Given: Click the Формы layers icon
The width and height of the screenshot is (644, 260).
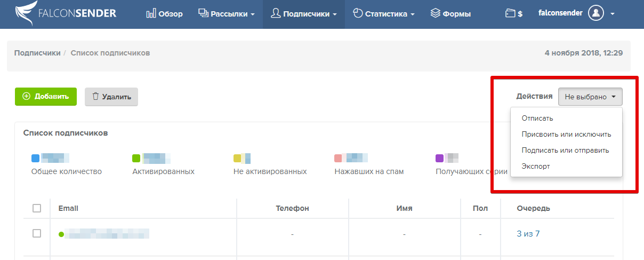Looking at the screenshot, I should click(435, 14).
